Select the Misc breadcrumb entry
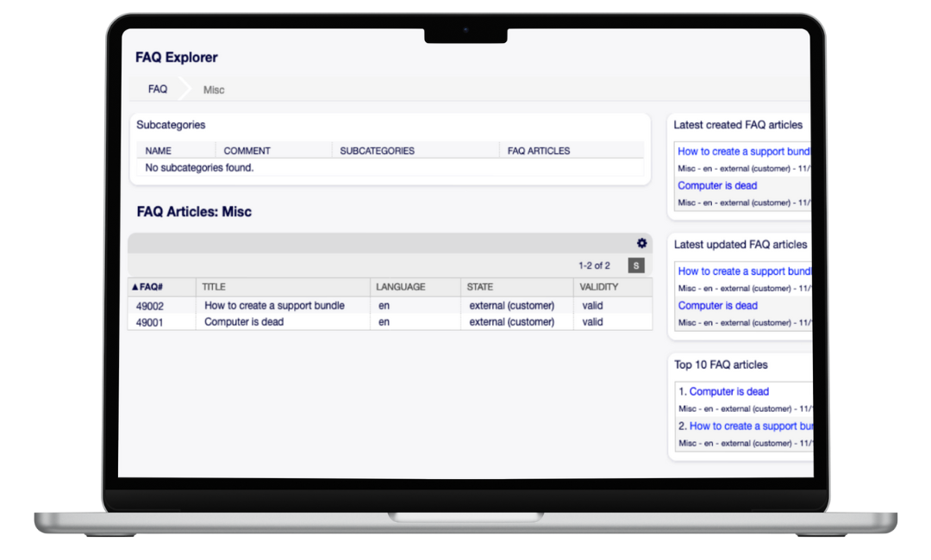Image resolution: width=931 pixels, height=560 pixels. pyautogui.click(x=213, y=90)
